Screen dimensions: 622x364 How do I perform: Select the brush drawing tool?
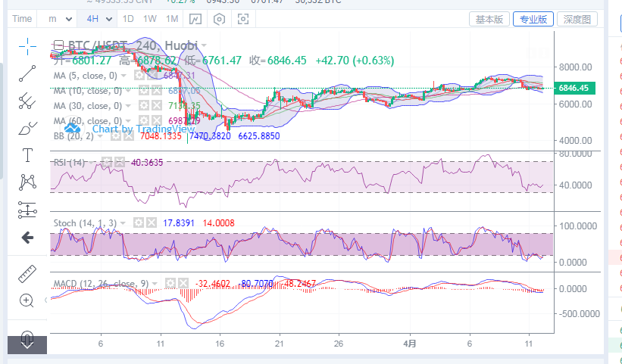[27, 127]
